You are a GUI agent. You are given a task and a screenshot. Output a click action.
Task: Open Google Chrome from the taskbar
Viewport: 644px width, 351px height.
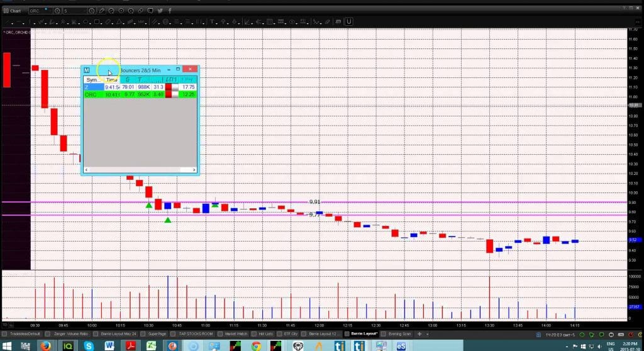(x=256, y=346)
